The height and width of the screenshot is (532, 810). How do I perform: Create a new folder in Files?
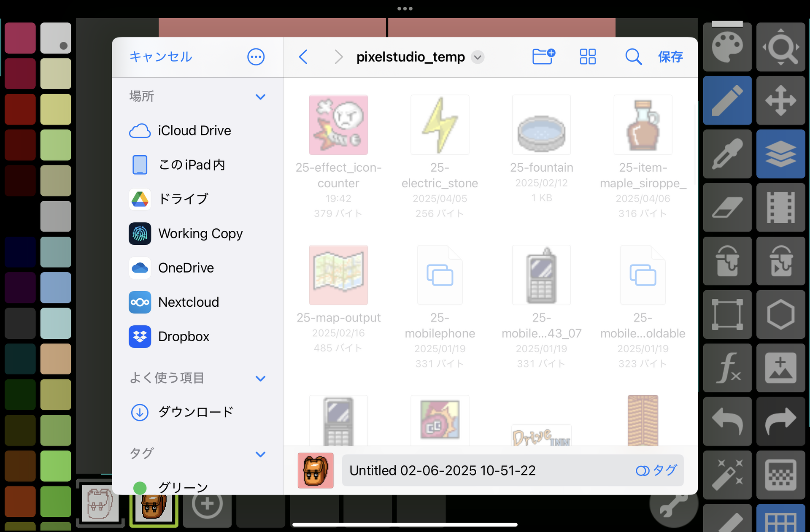pos(543,57)
